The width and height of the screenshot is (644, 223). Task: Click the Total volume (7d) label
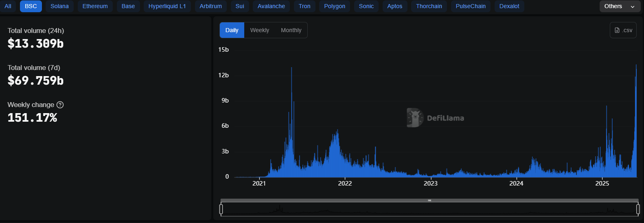tap(34, 68)
